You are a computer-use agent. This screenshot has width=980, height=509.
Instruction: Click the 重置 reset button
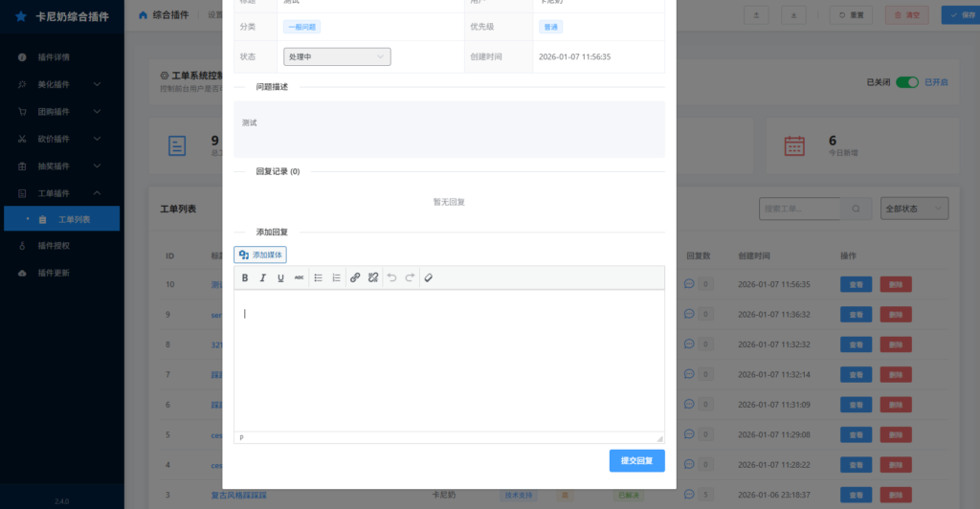[851, 15]
